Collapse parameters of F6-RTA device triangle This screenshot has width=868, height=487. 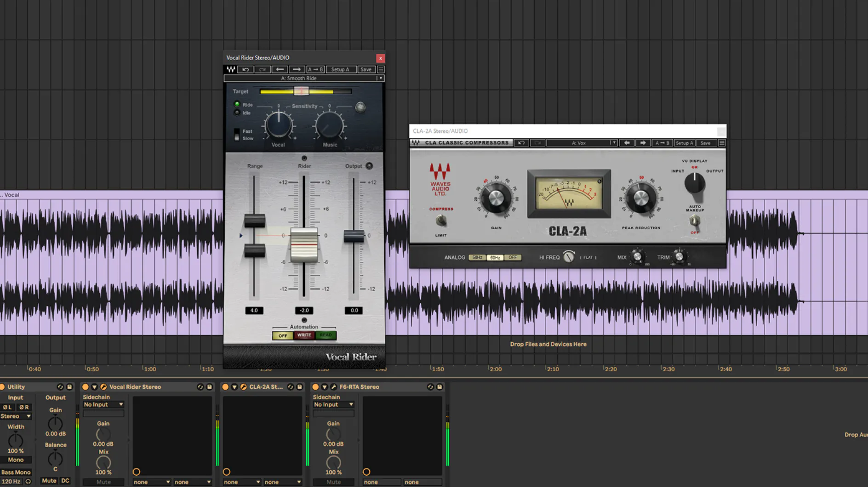325,387
